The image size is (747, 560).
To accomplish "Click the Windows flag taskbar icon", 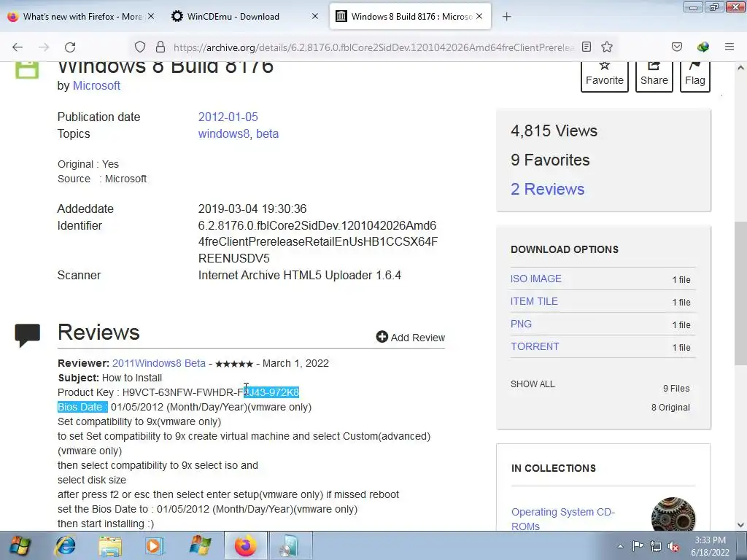I will pos(200,545).
